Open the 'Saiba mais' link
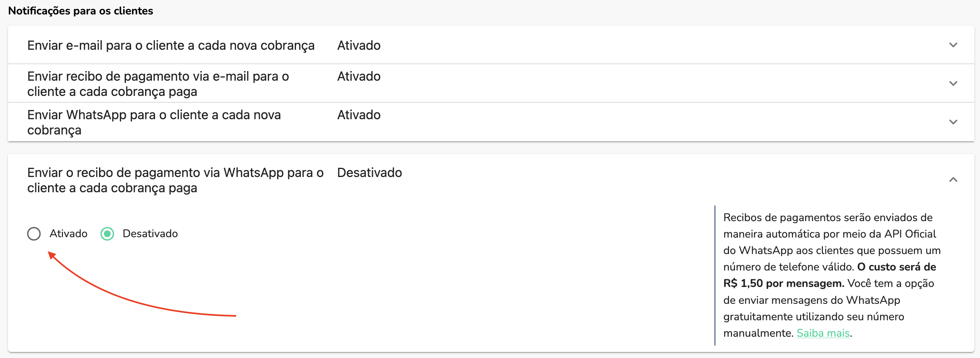The height and width of the screenshot is (358, 980). tap(823, 333)
